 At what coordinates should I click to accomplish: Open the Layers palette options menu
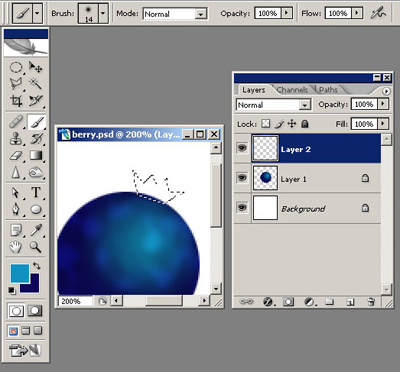tap(386, 91)
